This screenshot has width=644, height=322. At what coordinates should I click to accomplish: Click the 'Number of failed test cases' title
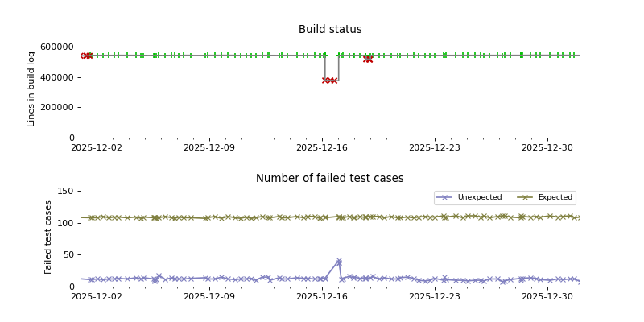click(x=330, y=179)
